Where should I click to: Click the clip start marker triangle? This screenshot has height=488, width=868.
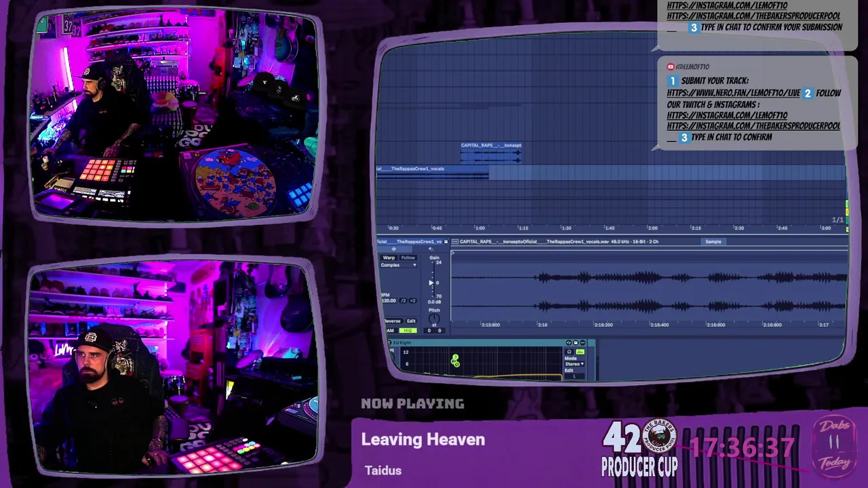(453, 253)
